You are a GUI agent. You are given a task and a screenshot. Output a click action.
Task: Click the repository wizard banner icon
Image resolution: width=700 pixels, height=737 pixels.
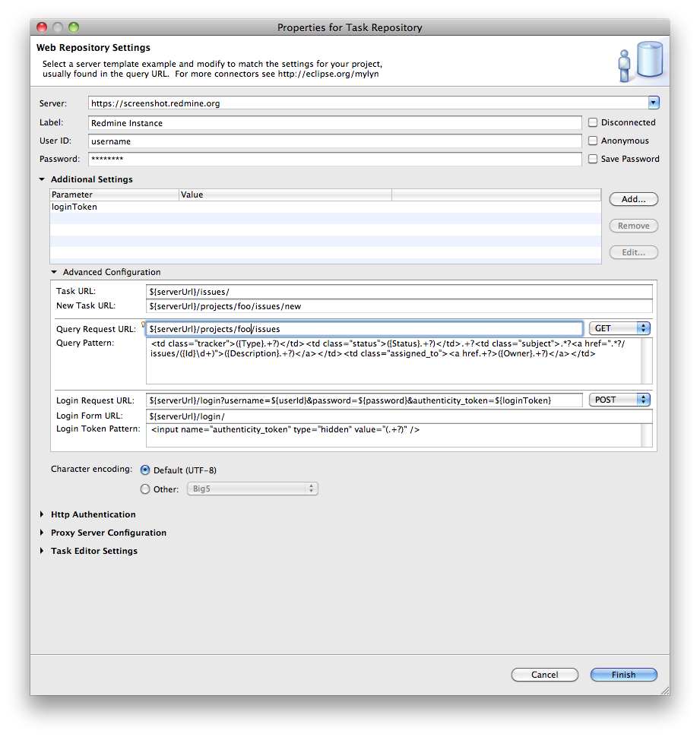coord(641,62)
